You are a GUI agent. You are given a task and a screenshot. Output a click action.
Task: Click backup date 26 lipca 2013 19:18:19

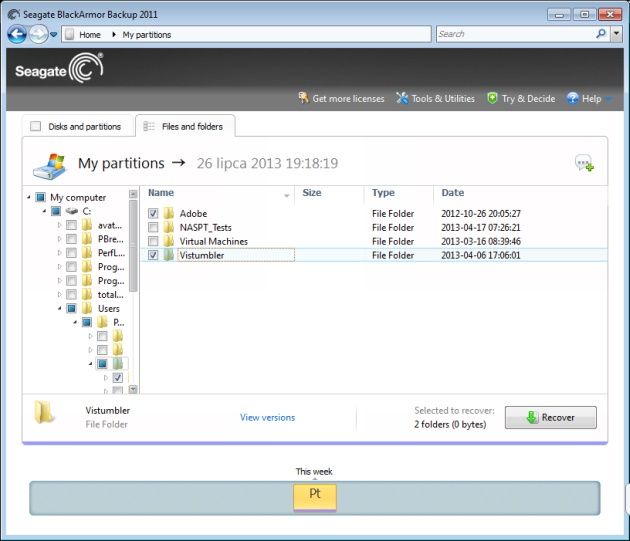pyautogui.click(x=267, y=163)
